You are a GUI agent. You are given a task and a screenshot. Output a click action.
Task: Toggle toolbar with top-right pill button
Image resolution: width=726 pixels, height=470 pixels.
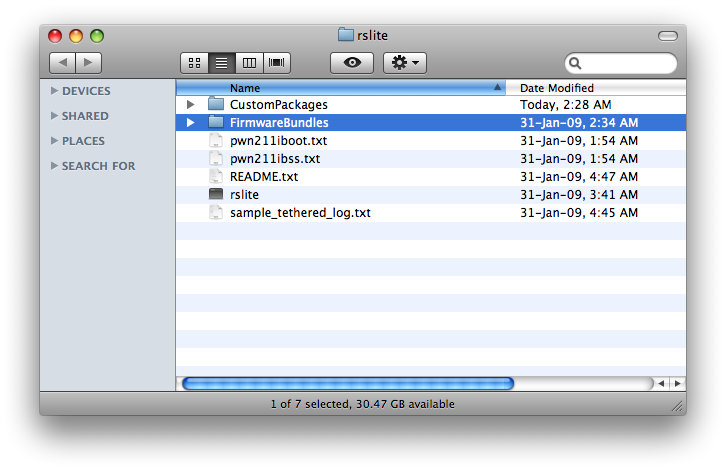(667, 36)
